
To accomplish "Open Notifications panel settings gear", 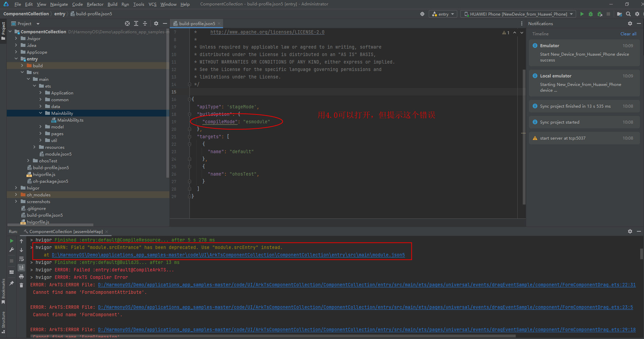I will coord(630,23).
